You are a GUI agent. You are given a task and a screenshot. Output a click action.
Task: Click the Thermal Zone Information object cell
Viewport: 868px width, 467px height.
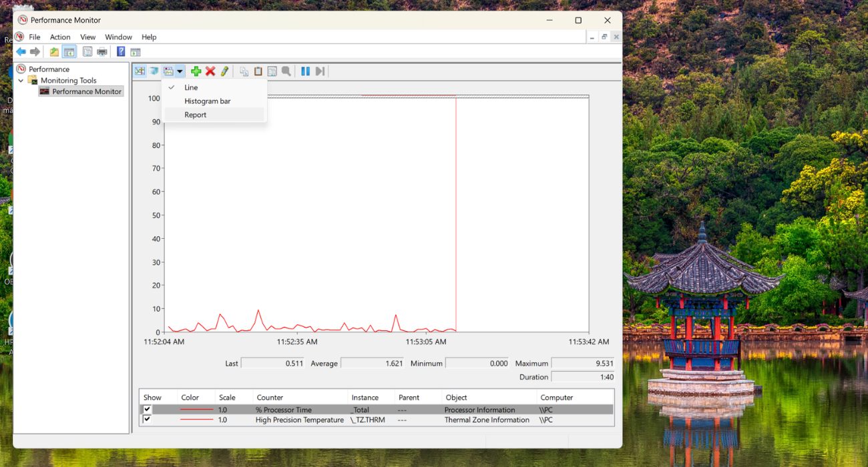[x=487, y=420]
